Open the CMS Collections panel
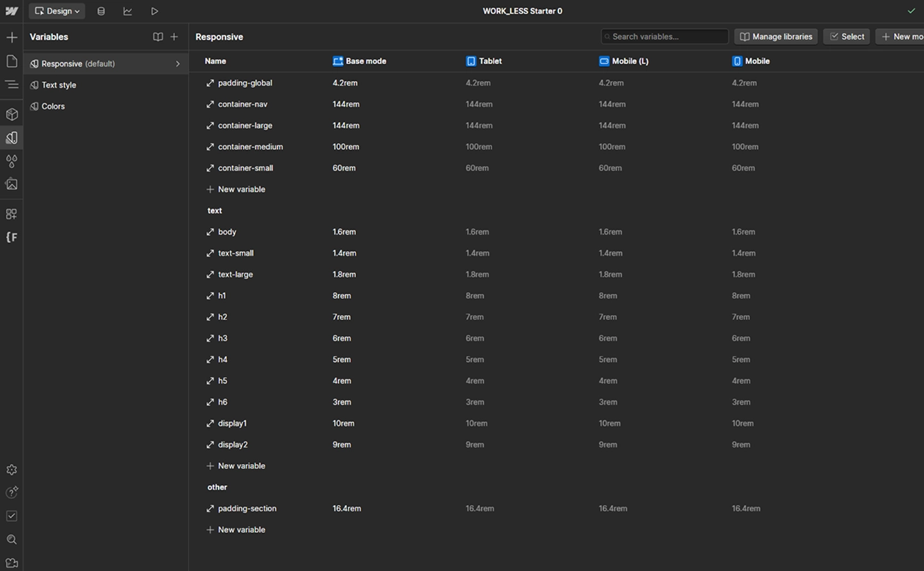 (101, 11)
